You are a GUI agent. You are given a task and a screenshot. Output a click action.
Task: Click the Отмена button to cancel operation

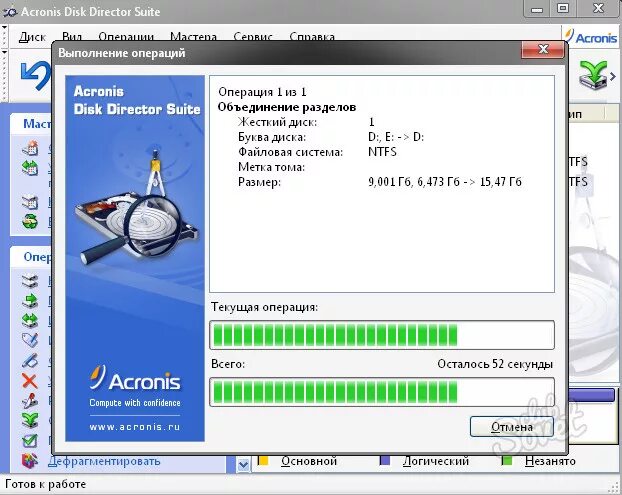pyautogui.click(x=511, y=426)
